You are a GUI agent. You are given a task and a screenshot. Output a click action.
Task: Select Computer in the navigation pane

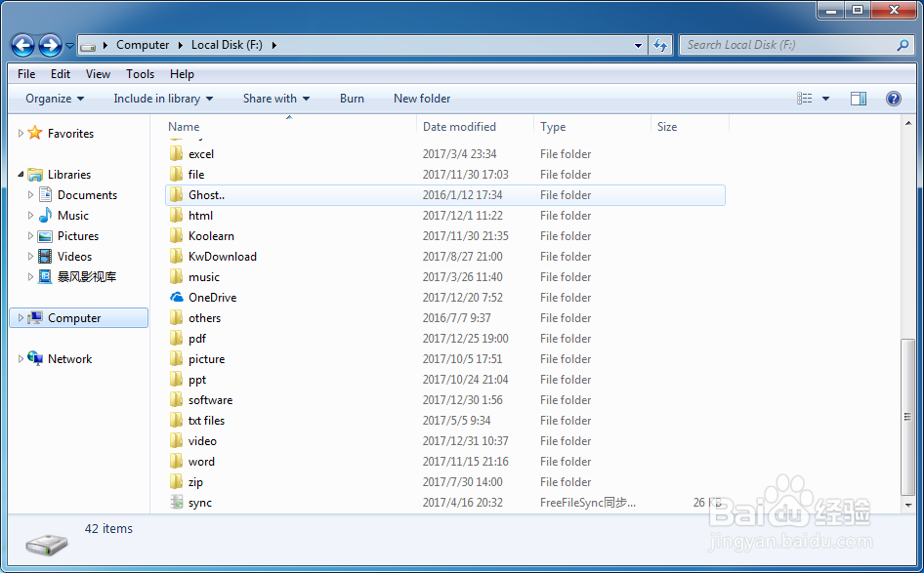click(74, 318)
